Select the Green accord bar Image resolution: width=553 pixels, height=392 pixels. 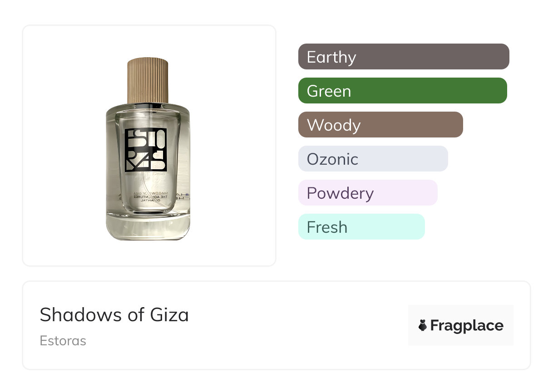tap(402, 91)
